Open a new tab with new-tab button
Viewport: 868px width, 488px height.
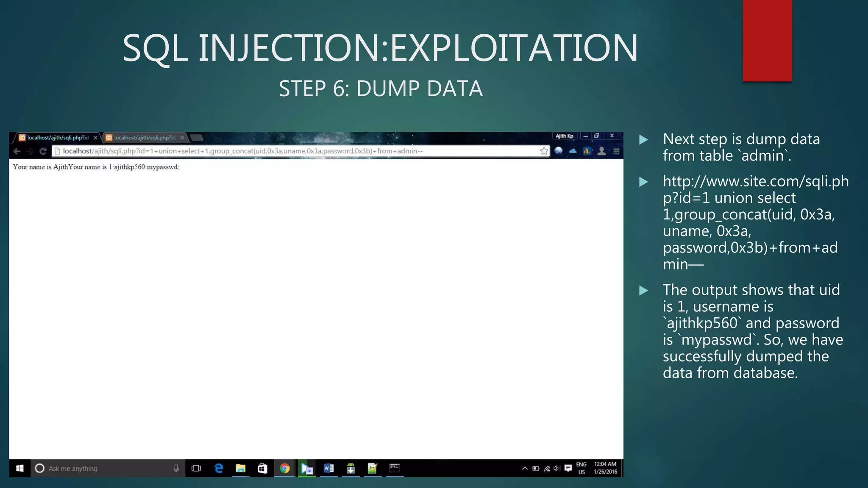click(x=197, y=138)
